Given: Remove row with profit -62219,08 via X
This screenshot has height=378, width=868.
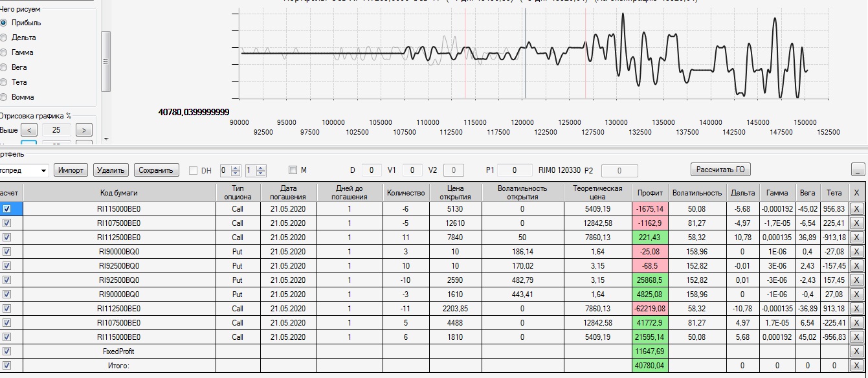Looking at the screenshot, I should click(856, 309).
